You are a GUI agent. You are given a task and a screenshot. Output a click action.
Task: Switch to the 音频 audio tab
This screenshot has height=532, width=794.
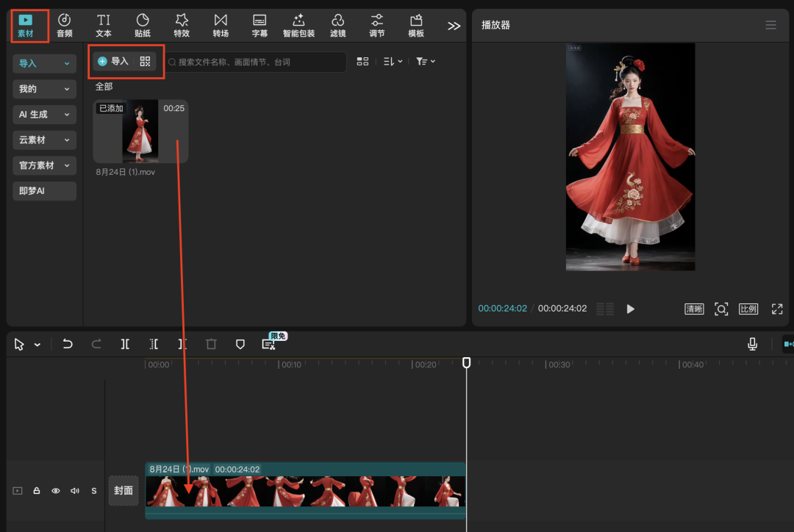pos(65,26)
